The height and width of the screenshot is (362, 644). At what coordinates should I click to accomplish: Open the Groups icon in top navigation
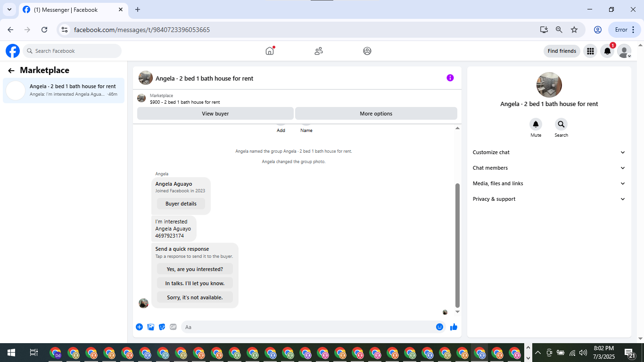tap(367, 51)
